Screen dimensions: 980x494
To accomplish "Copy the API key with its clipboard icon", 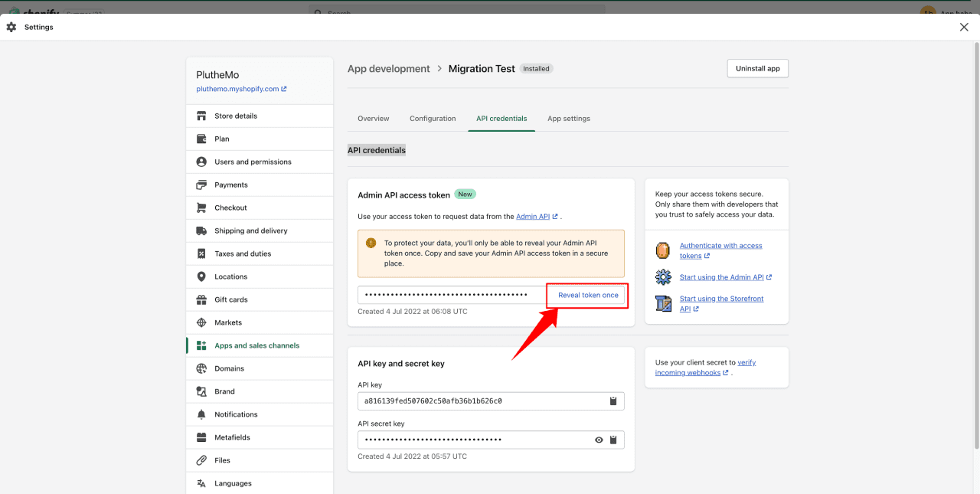I will pyautogui.click(x=613, y=401).
